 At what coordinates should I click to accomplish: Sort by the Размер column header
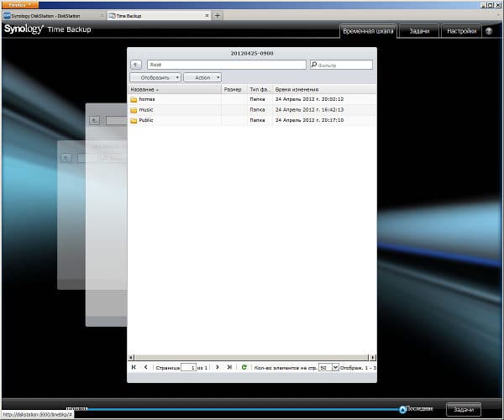234,89
